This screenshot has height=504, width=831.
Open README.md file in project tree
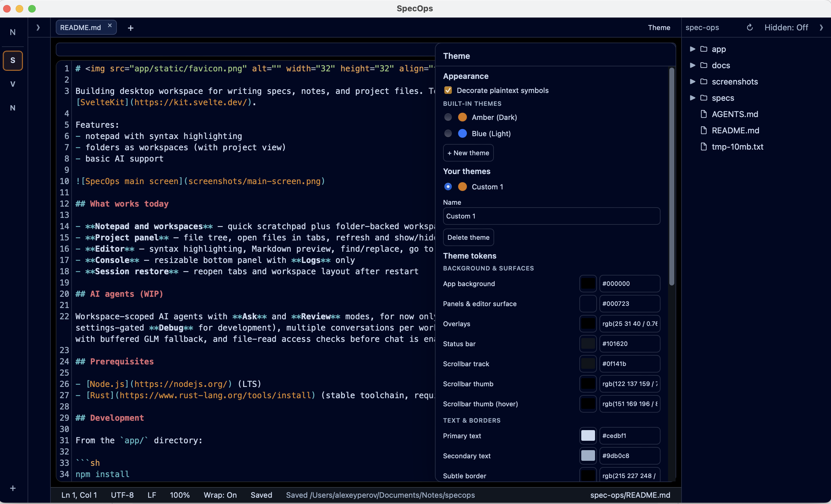735,130
